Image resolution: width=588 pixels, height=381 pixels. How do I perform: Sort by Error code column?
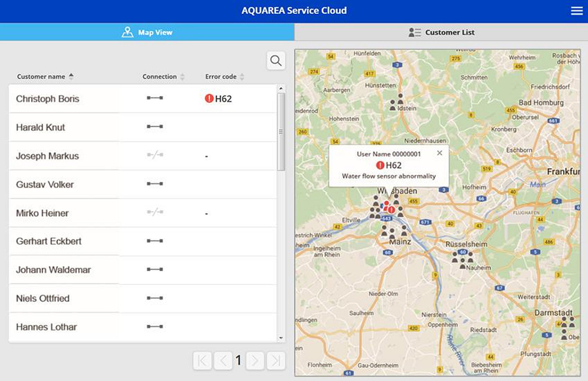(225, 77)
